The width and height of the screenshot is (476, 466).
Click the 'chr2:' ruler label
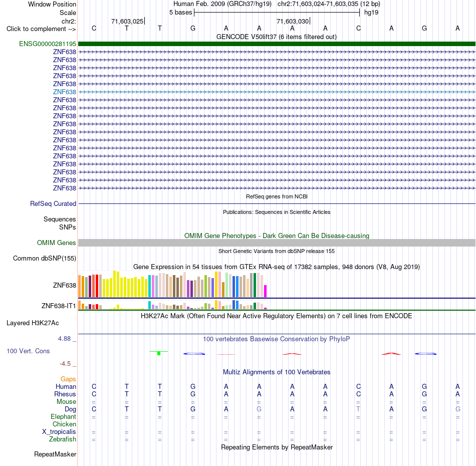(69, 21)
